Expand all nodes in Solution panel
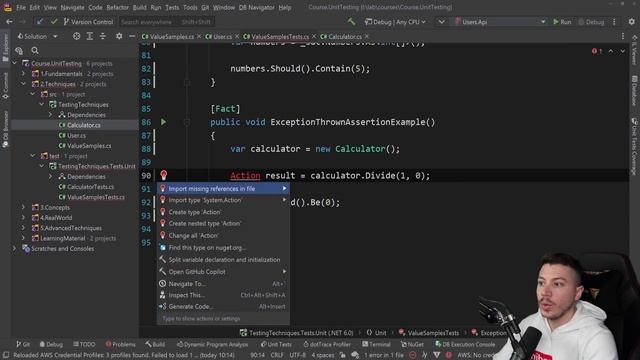This screenshot has height=360, width=640. click(89, 36)
